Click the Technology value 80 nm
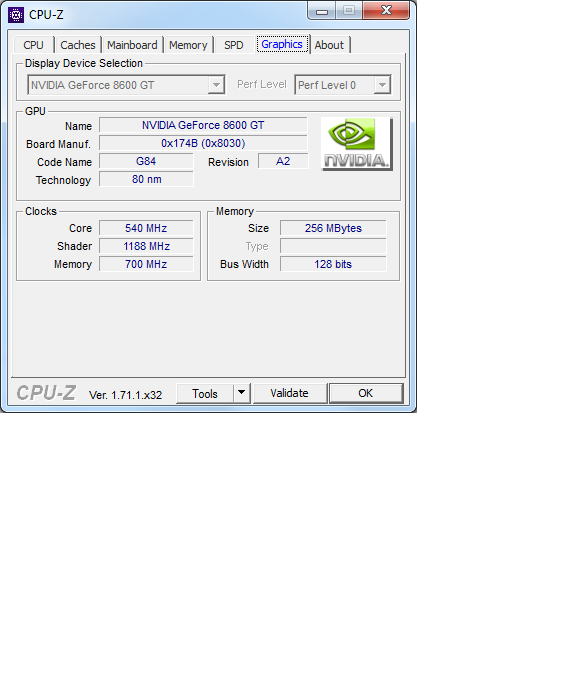This screenshot has width=573, height=673. (146, 179)
